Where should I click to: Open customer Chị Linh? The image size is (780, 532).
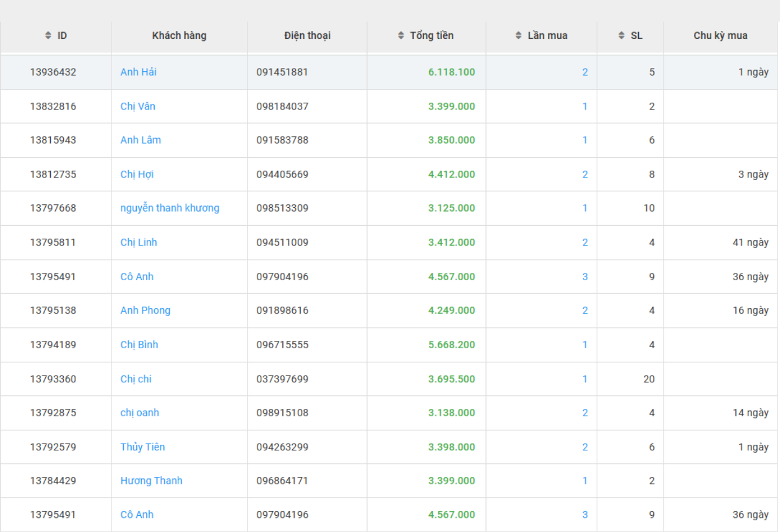tap(139, 242)
